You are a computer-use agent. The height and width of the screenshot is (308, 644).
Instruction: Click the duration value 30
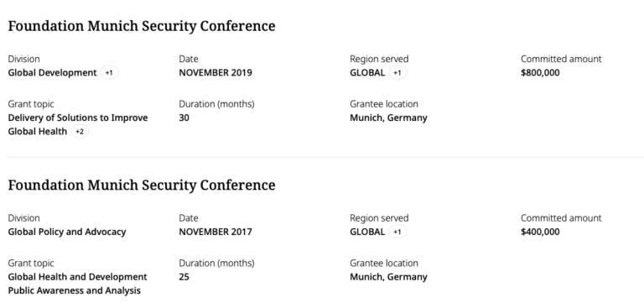[x=184, y=118]
